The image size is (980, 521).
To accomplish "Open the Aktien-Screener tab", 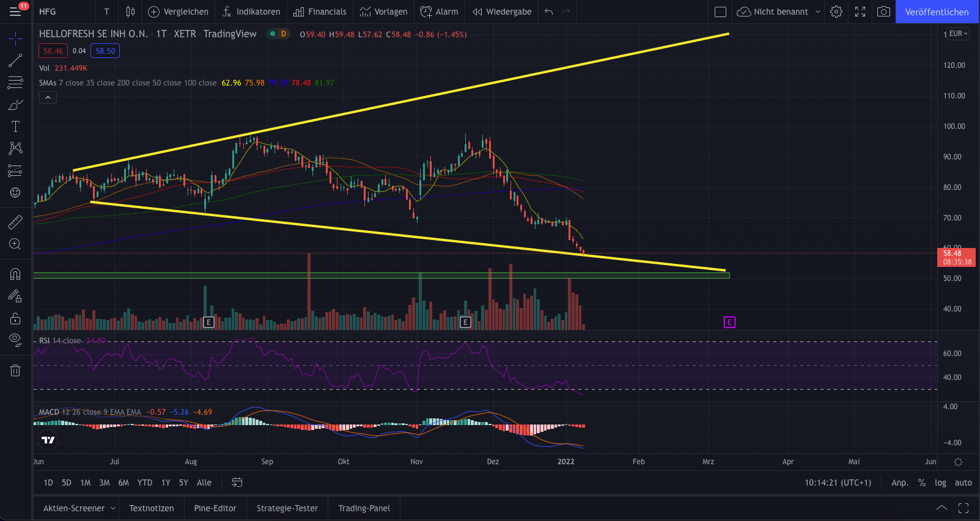I will (x=74, y=508).
